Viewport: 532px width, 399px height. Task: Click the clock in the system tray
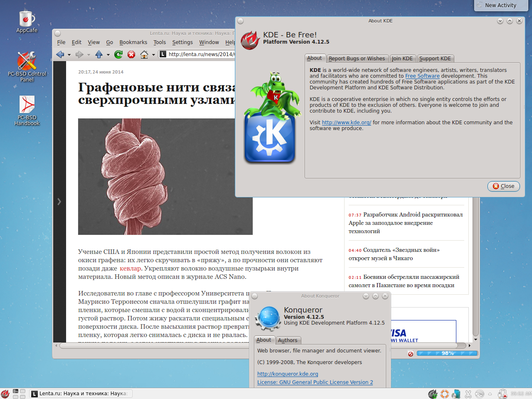point(521,394)
